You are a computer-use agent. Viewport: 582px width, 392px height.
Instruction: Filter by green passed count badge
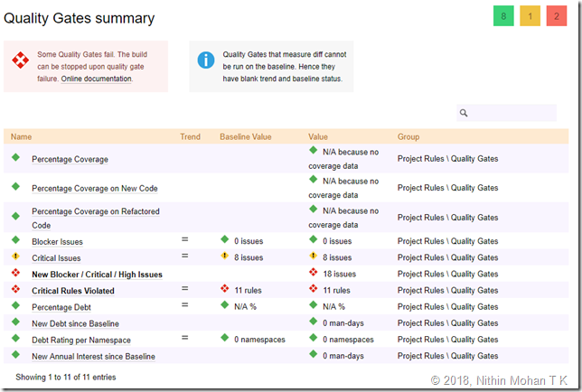click(503, 16)
